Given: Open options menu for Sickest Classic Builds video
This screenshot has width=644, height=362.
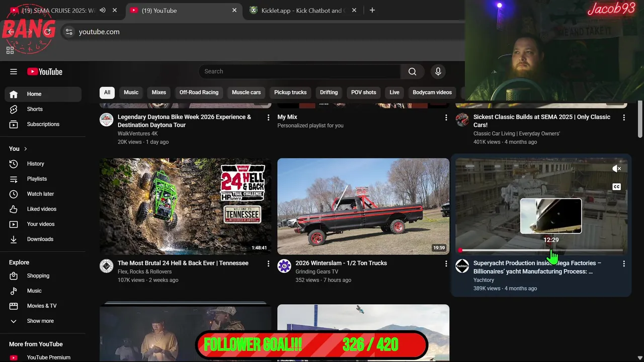Looking at the screenshot, I should point(624,118).
